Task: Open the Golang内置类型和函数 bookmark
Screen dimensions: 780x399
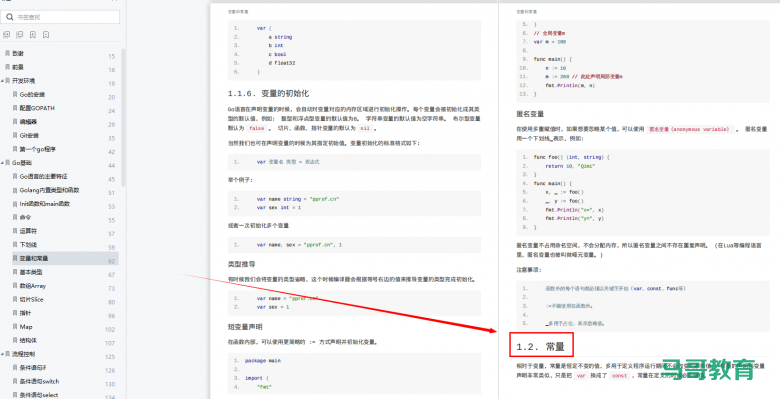Action: [50, 190]
